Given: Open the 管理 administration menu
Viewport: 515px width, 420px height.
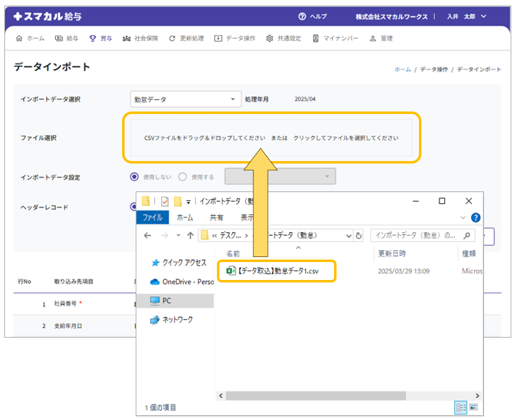Looking at the screenshot, I should [x=381, y=38].
